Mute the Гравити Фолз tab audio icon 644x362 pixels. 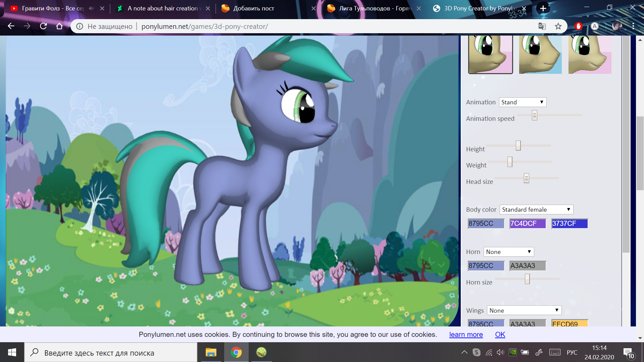[x=91, y=8]
